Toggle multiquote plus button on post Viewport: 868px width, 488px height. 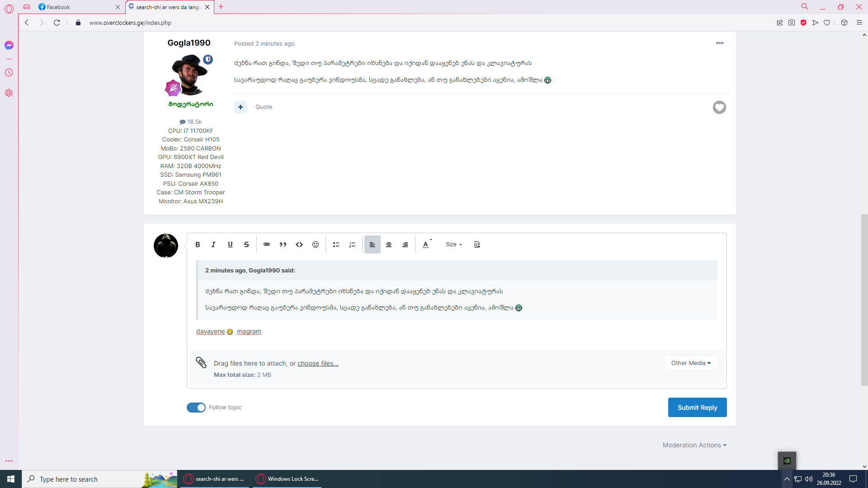[241, 107]
